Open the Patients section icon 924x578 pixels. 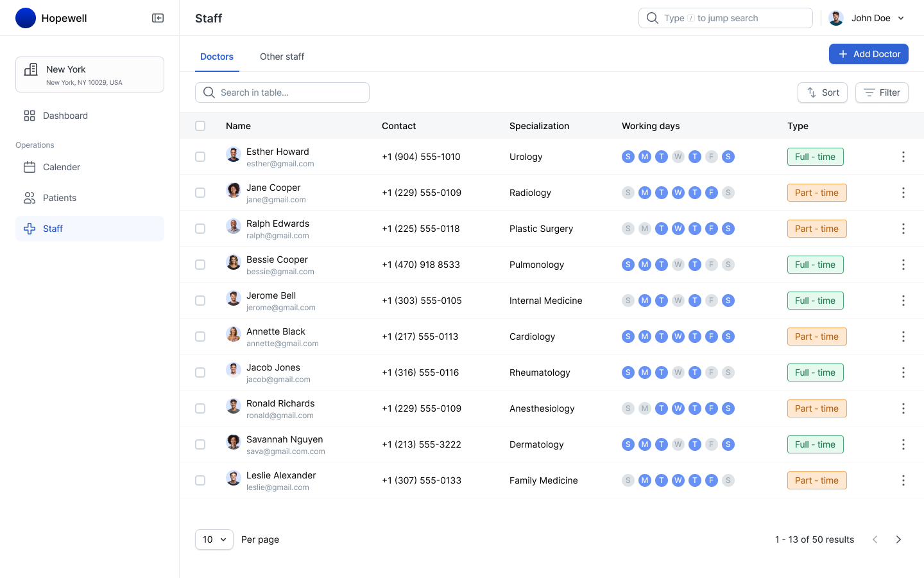coord(30,198)
